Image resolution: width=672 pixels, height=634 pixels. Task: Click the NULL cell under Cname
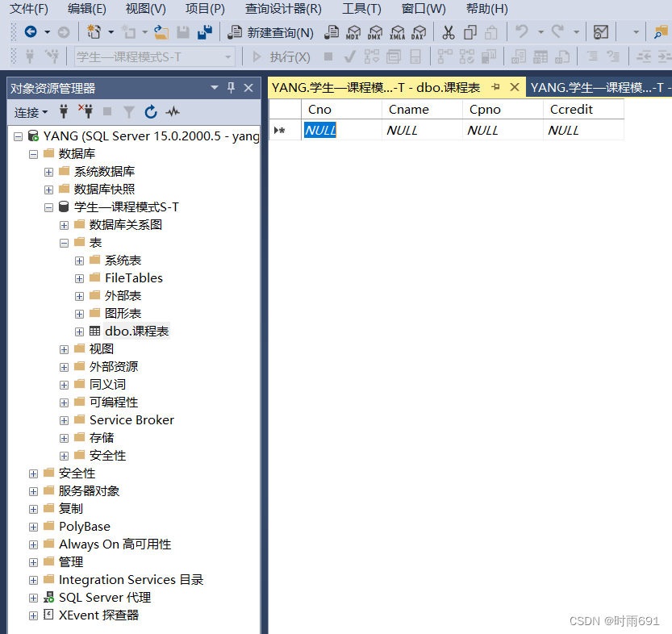click(x=422, y=130)
